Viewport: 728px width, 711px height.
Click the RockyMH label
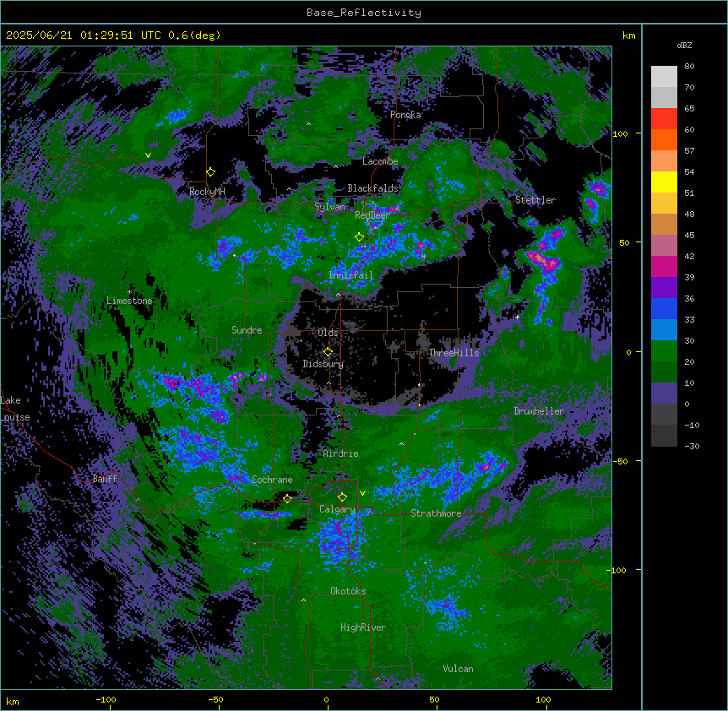[x=207, y=192]
